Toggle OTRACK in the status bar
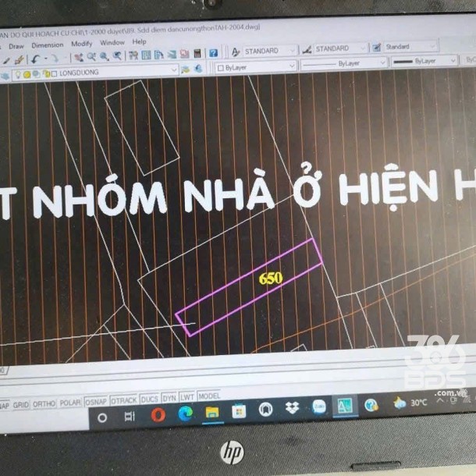Viewport: 476px width, 476px height. click(124, 401)
